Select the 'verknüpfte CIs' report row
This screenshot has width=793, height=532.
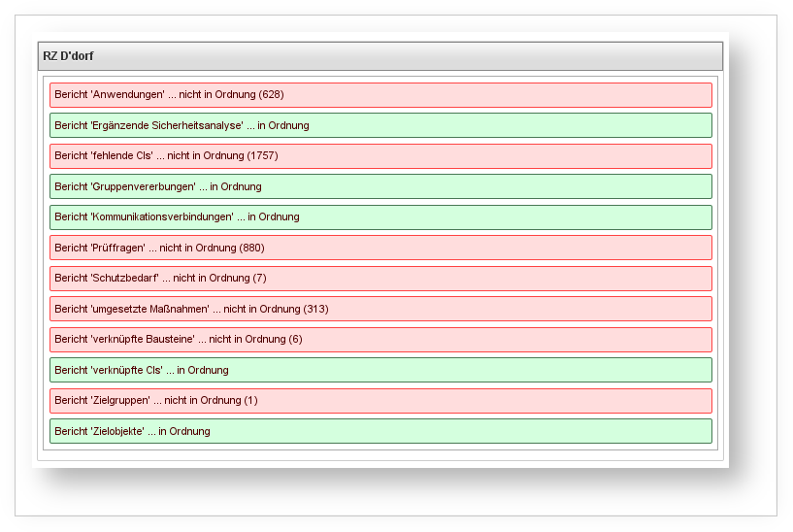tap(380, 370)
